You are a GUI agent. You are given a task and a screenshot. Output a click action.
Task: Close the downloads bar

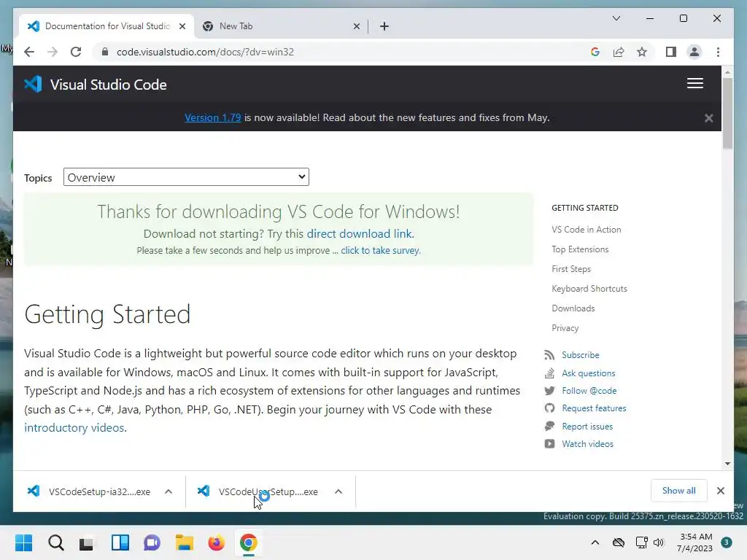coord(720,491)
